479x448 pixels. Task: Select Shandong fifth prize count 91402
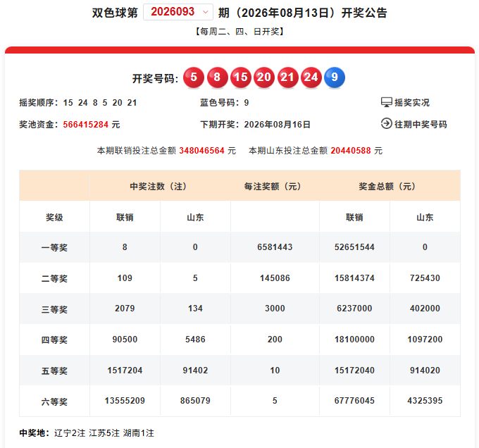pos(195,370)
